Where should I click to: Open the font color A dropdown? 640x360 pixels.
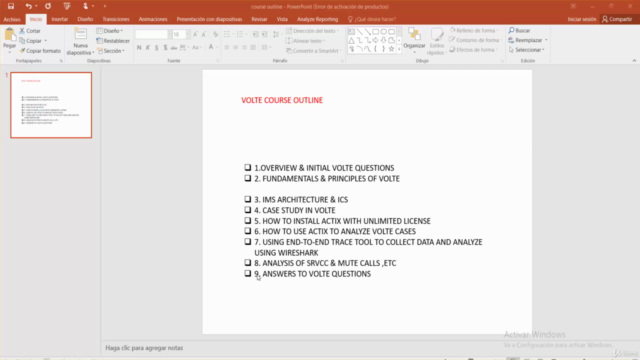[x=217, y=48]
